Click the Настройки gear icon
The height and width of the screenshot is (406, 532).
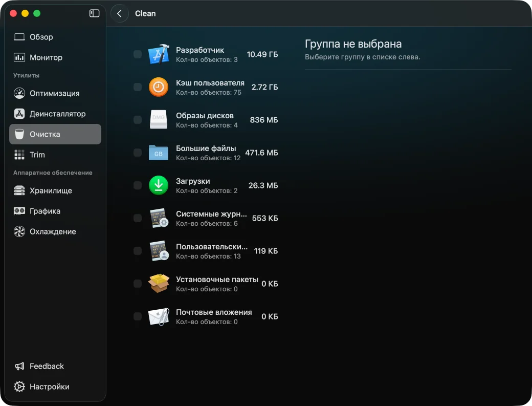(x=19, y=387)
